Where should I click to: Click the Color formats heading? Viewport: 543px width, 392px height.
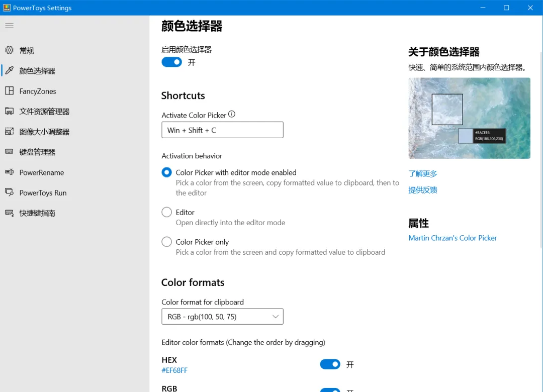click(193, 282)
